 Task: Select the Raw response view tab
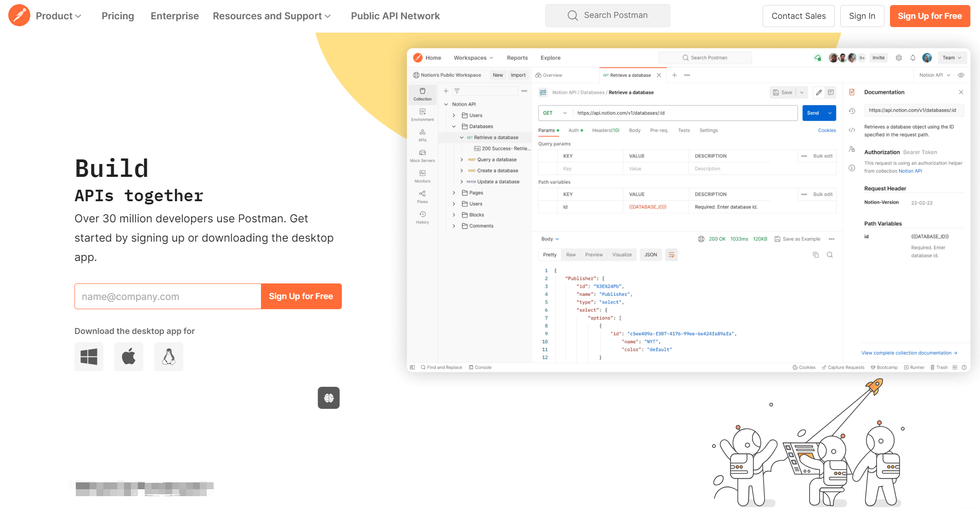click(571, 255)
